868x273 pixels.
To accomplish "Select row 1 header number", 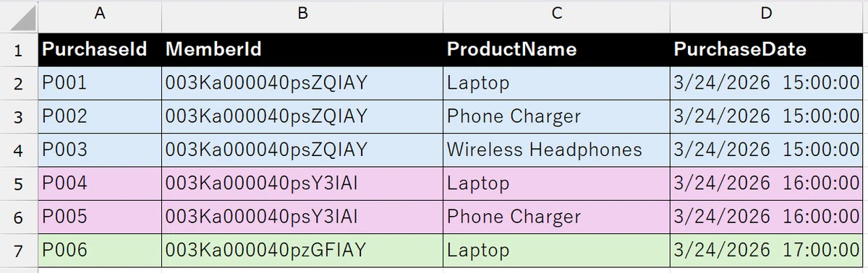I will (18, 50).
